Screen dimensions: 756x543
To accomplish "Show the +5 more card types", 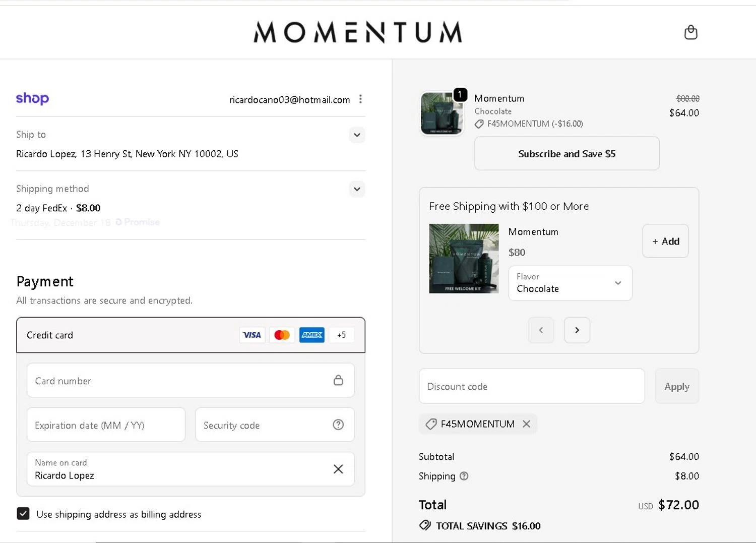I will 341,335.
